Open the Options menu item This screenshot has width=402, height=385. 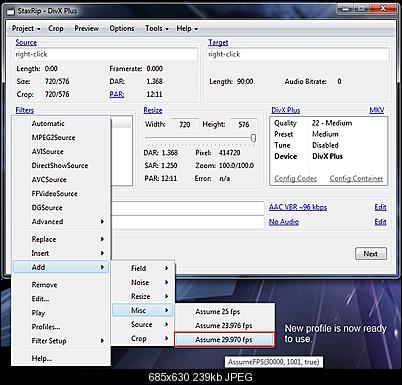coord(122,29)
